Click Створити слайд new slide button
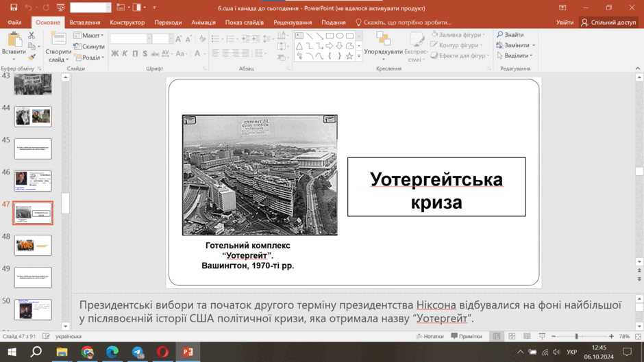This screenshot has width=644, height=362. 58,49
